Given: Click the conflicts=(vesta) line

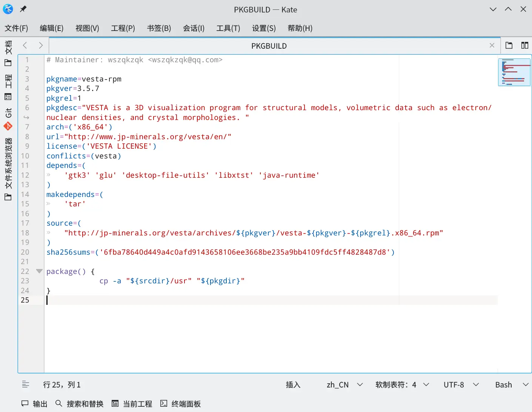Looking at the screenshot, I should point(84,156).
